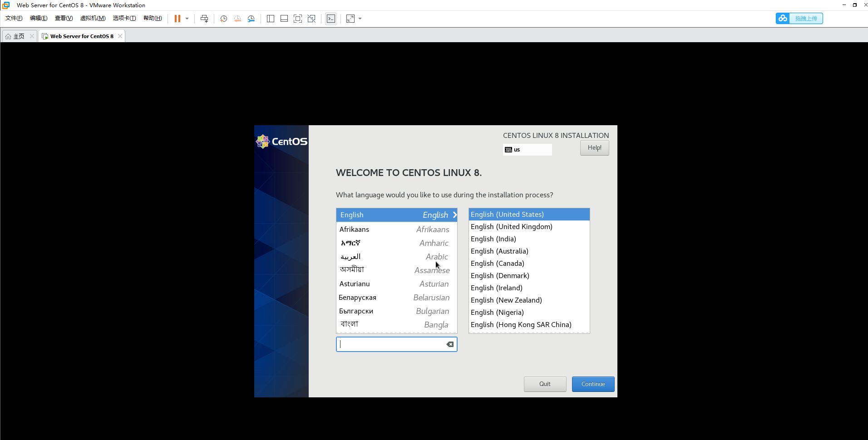The width and height of the screenshot is (868, 440).
Task: Choose English (Canada) locale
Action: click(x=529, y=264)
